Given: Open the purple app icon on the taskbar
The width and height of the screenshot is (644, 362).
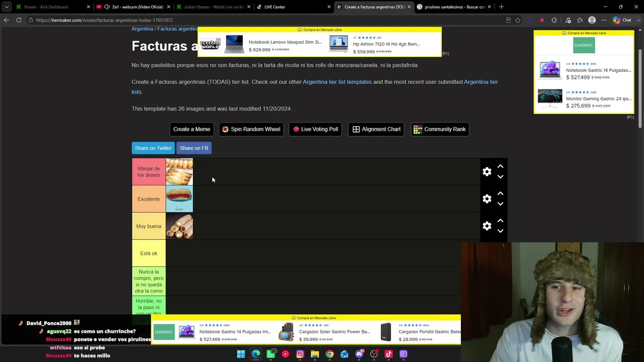Looking at the screenshot, I should pos(404,354).
